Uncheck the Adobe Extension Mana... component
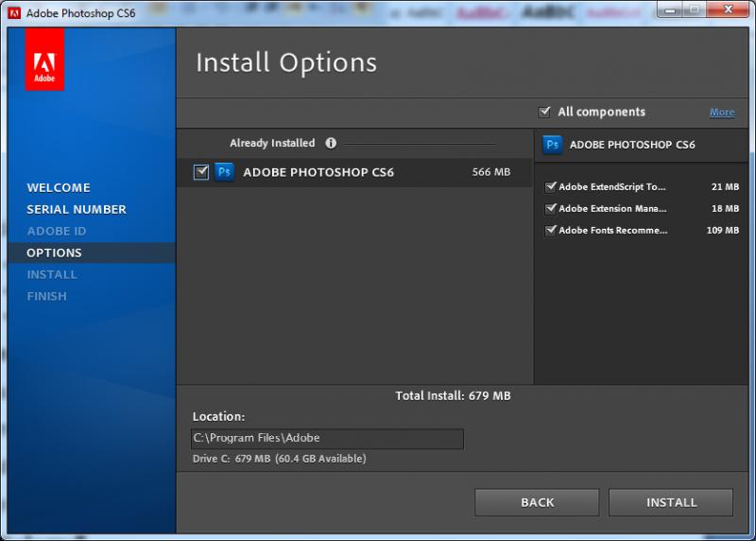This screenshot has height=541, width=756. point(550,208)
